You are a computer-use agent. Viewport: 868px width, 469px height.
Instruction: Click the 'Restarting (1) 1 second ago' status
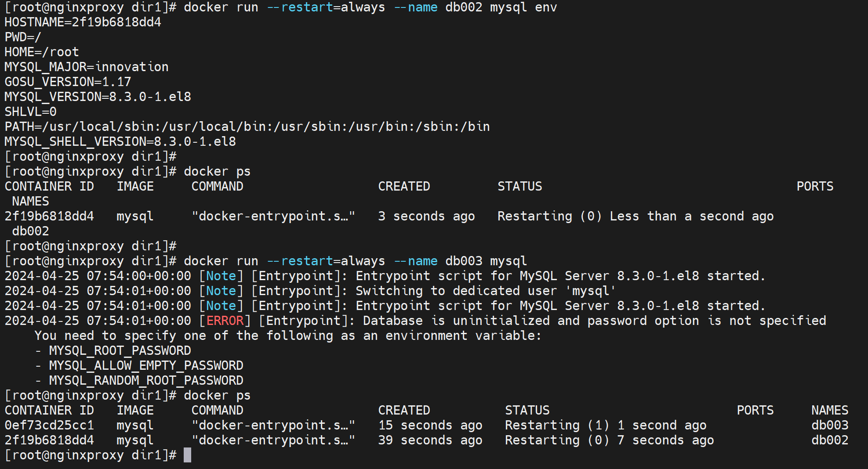click(605, 425)
